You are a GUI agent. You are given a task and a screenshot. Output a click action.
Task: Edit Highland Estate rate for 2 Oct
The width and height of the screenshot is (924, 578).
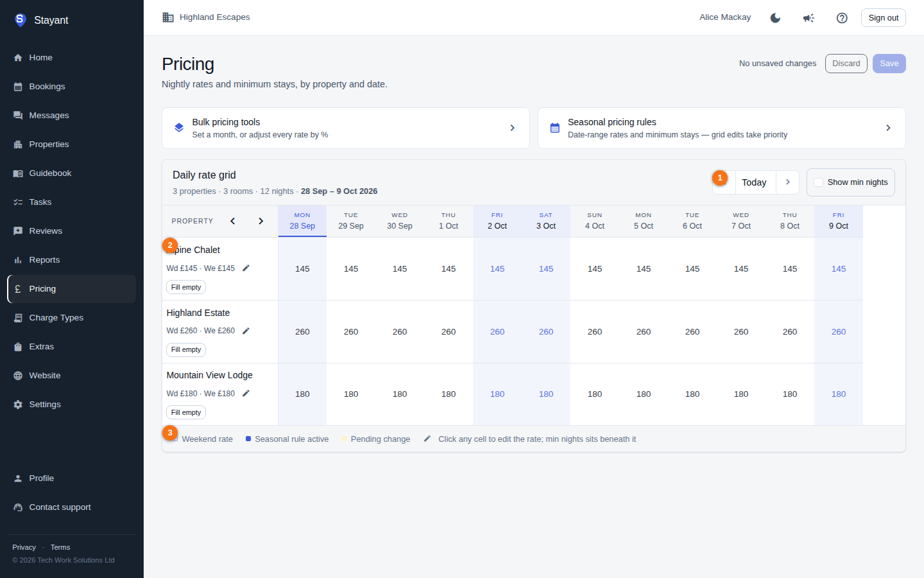pos(497,331)
